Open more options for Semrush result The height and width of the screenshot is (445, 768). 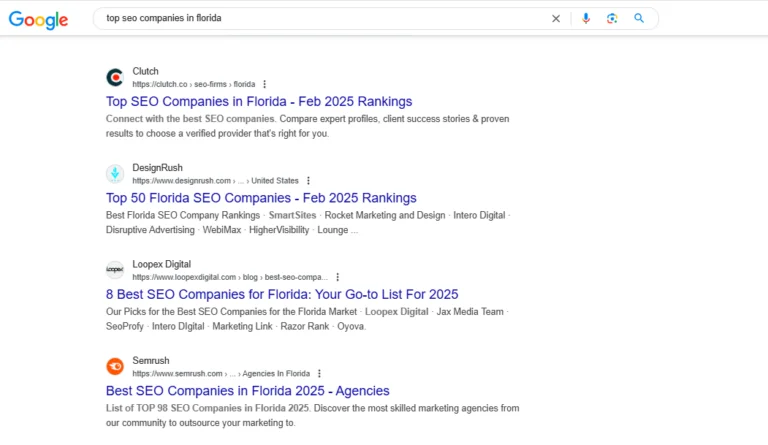tap(320, 373)
